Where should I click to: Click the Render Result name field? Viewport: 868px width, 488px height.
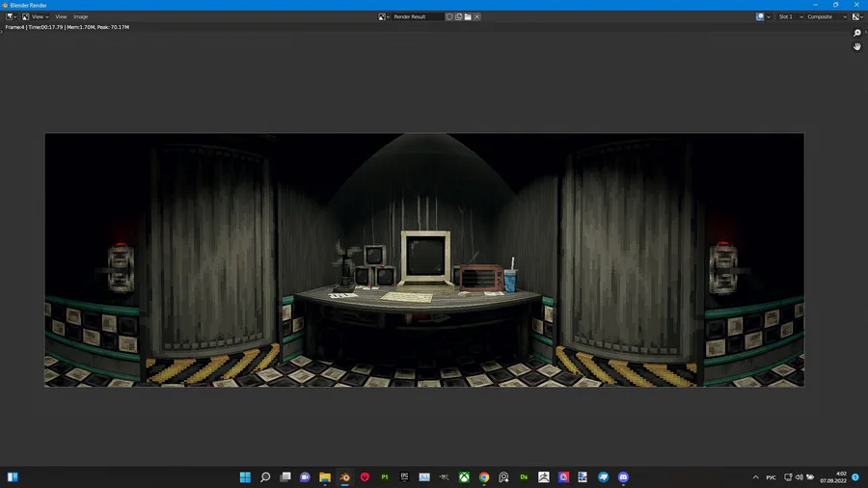[418, 16]
